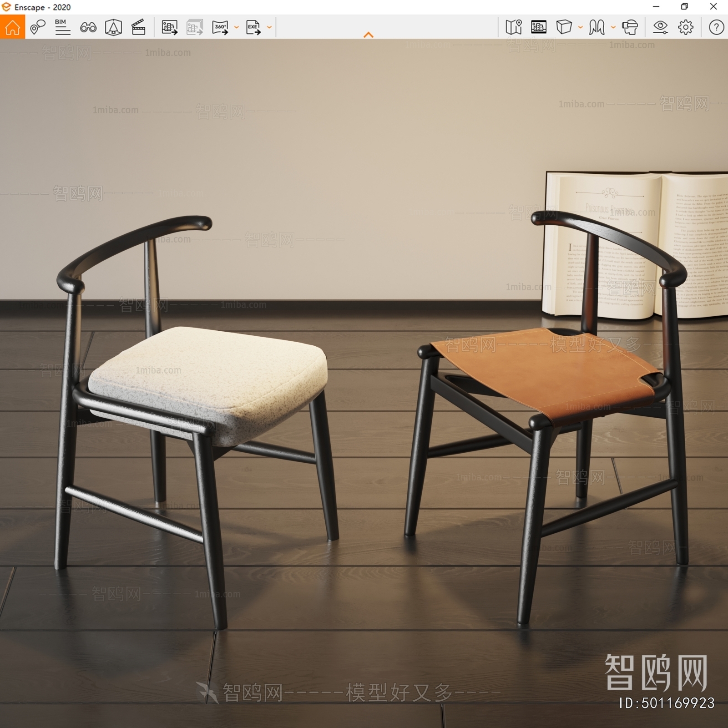Screen dimensions: 728x728
Task: Expand the Projection mode dropdown arrow
Action: pos(581,27)
